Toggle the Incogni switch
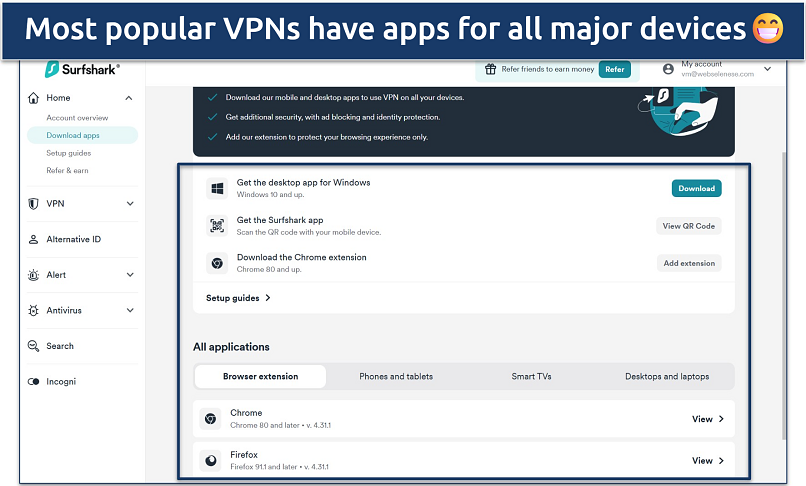 tap(33, 382)
